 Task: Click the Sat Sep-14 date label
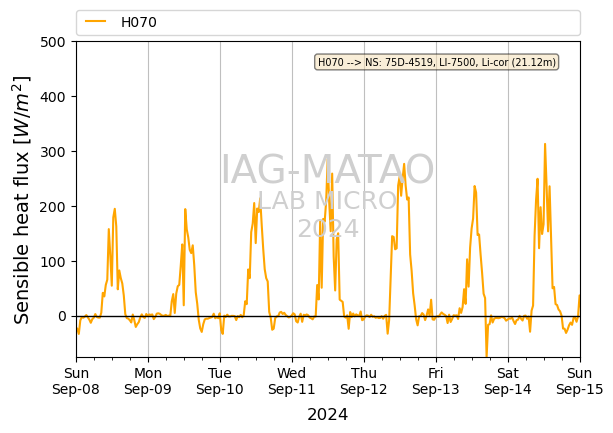coord(507,381)
